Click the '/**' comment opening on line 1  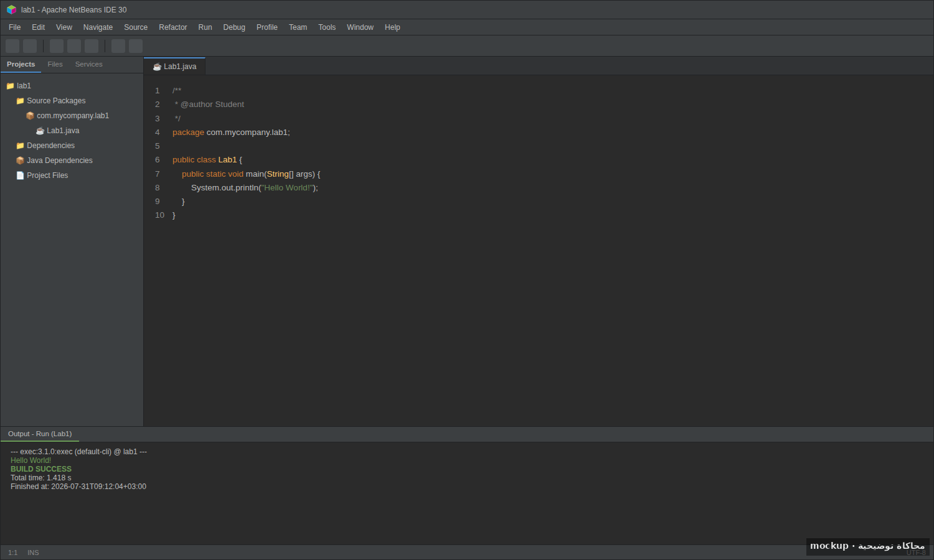tap(177, 91)
